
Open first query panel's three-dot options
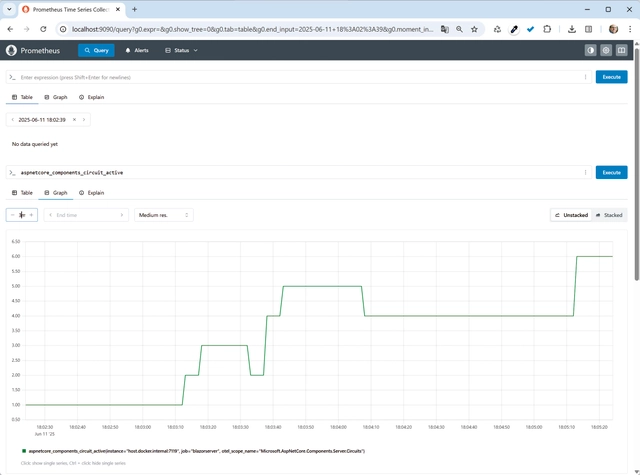coord(586,77)
